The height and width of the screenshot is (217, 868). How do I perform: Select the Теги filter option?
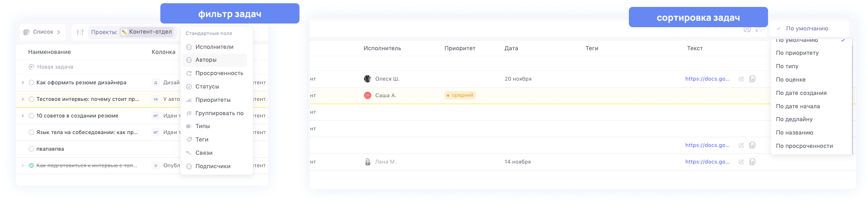click(215, 140)
